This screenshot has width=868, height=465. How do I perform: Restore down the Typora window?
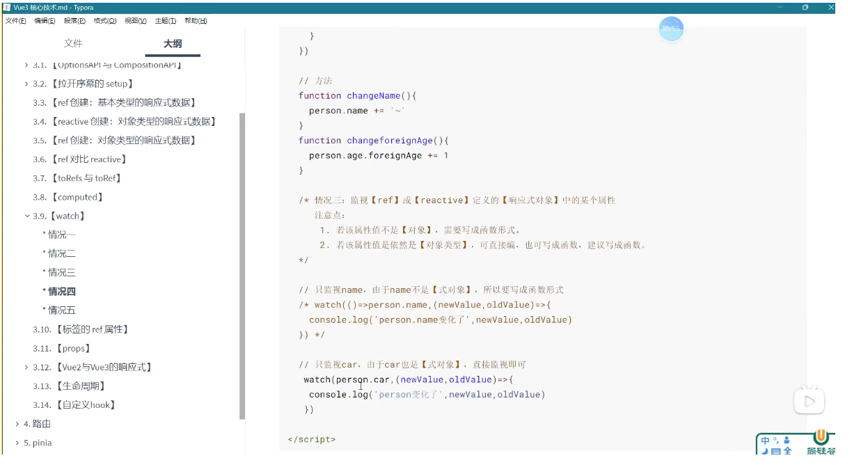[x=805, y=7]
